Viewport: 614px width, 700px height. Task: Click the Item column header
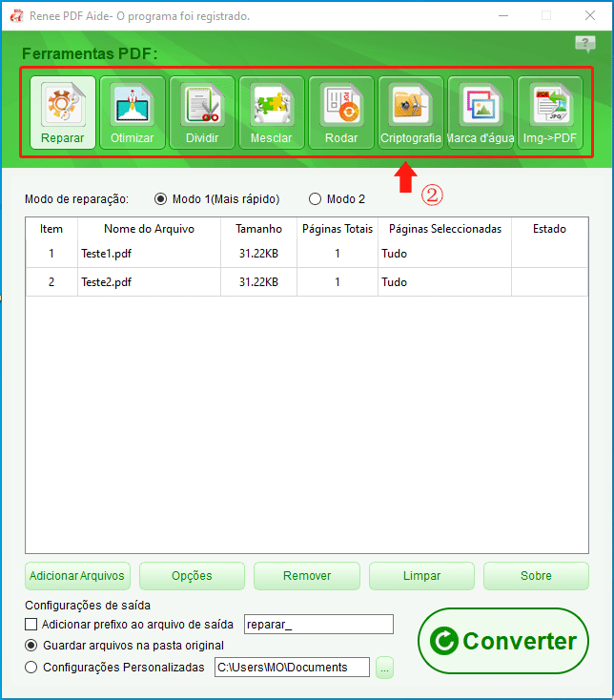51,229
